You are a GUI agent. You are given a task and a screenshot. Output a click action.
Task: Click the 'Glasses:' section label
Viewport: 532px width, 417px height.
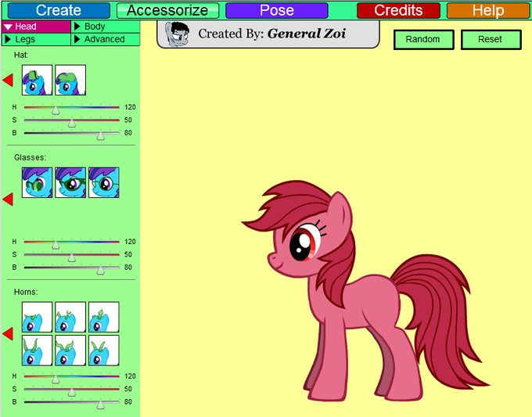30,157
